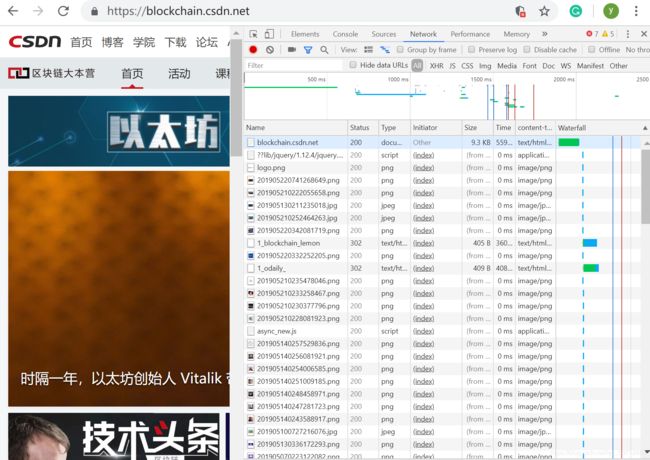This screenshot has width=650, height=460.
Task: Click the shield extension icon in address bar
Action: pyautogui.click(x=520, y=11)
